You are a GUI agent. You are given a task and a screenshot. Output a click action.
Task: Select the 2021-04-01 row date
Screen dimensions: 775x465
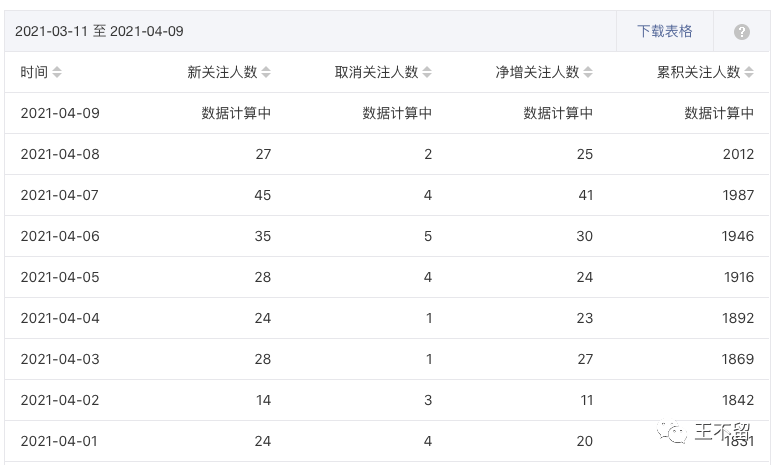pyautogui.click(x=59, y=441)
